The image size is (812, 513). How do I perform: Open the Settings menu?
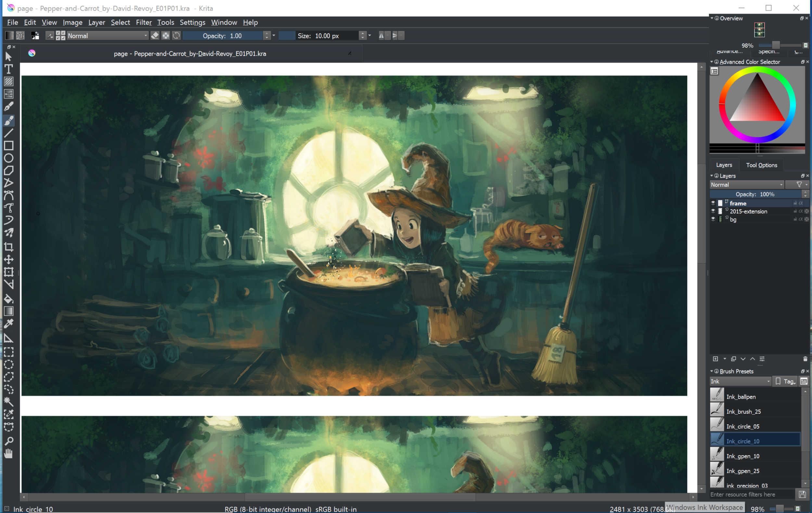(x=192, y=22)
